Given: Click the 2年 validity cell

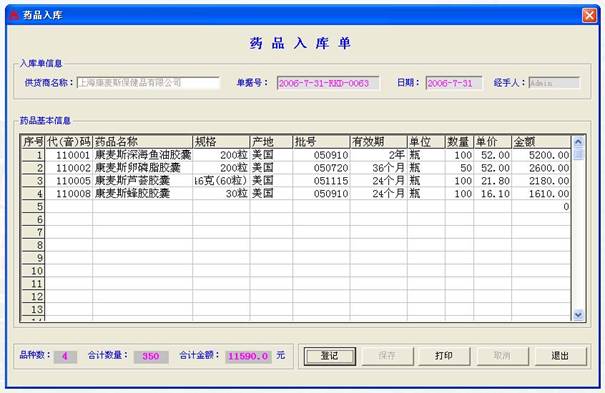Looking at the screenshot, I should [x=378, y=155].
